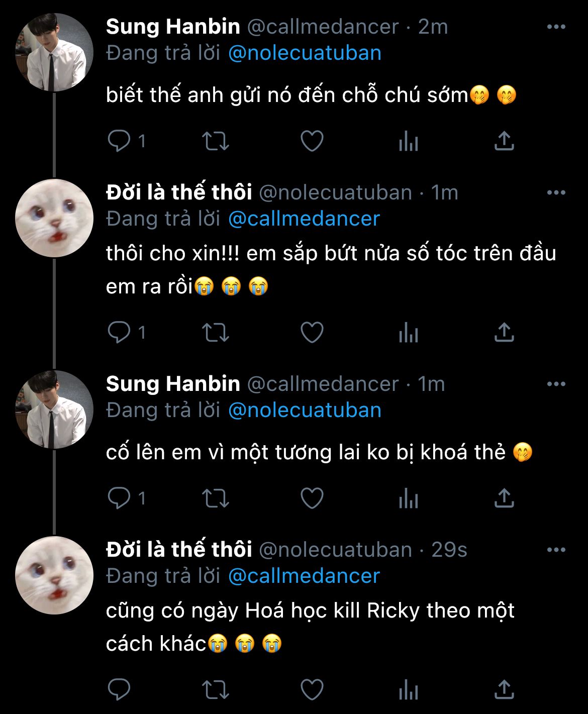Like the 'Hoá học kill Ricky' tweet

[x=312, y=689]
